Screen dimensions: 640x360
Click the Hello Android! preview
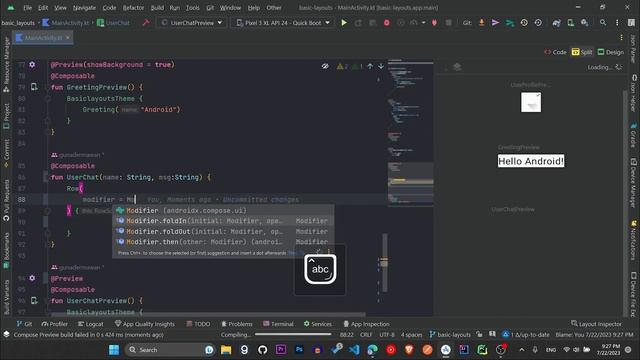(x=531, y=161)
